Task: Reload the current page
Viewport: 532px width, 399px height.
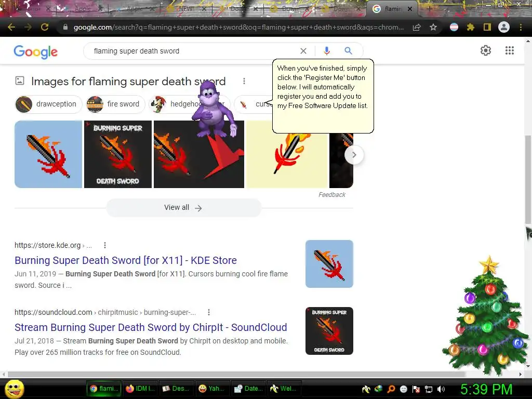Action: (45, 27)
